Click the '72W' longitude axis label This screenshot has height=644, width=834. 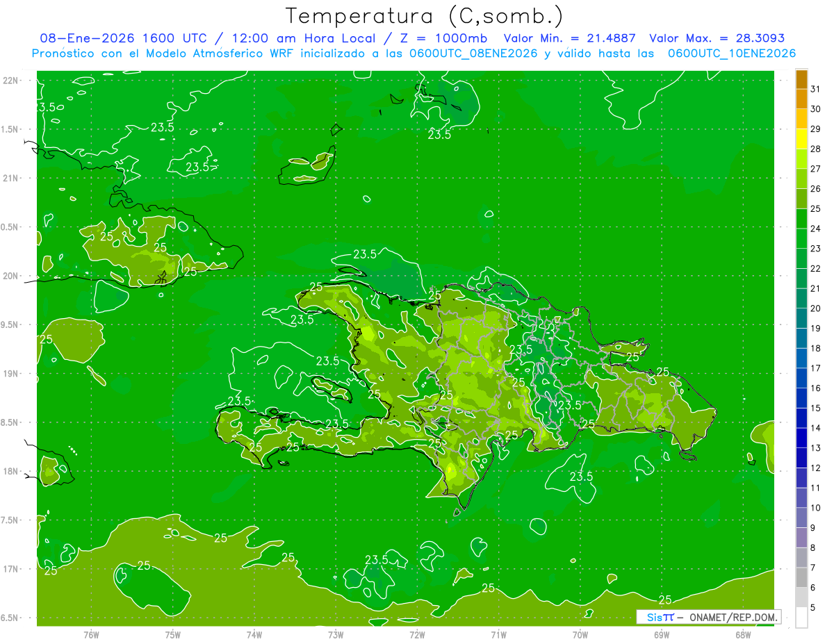[418, 634]
